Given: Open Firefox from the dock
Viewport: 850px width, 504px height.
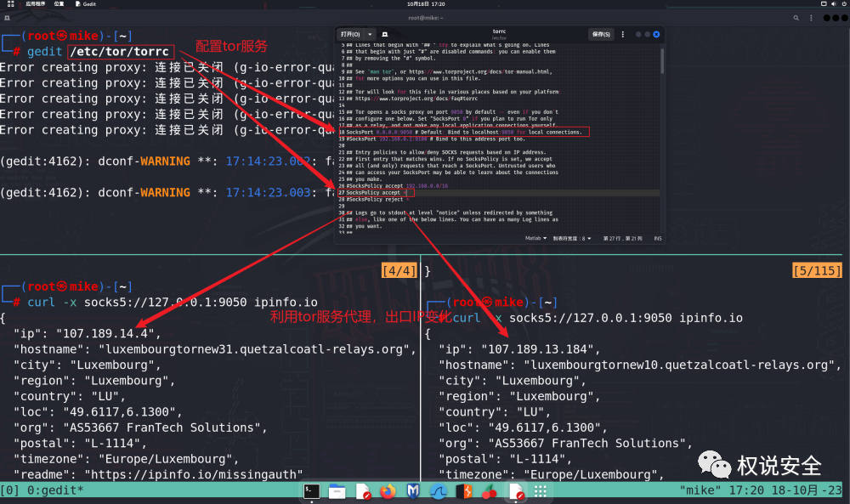Looking at the screenshot, I should click(388, 491).
